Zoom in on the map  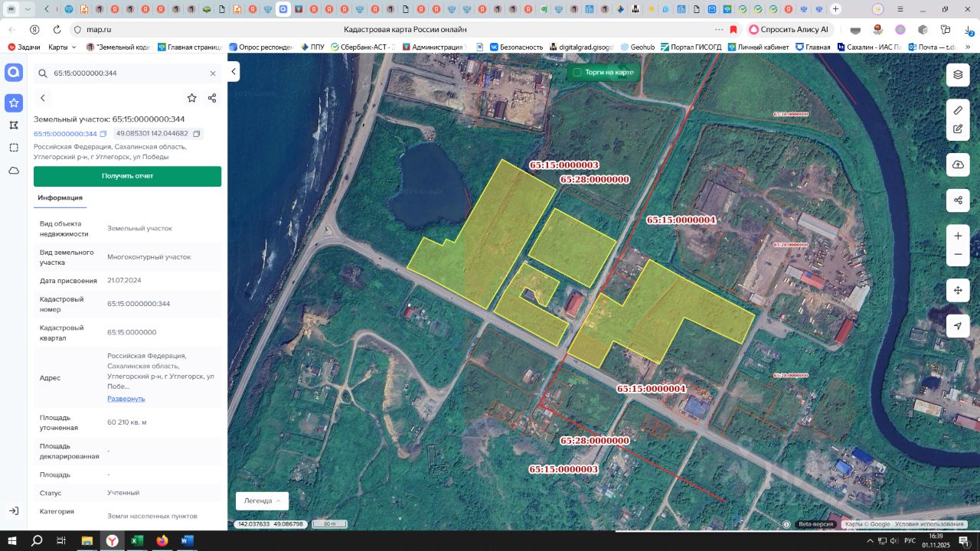click(958, 236)
